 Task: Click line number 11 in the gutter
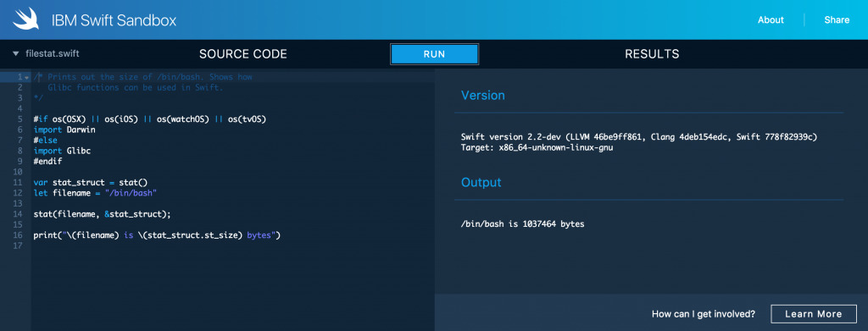(19, 182)
